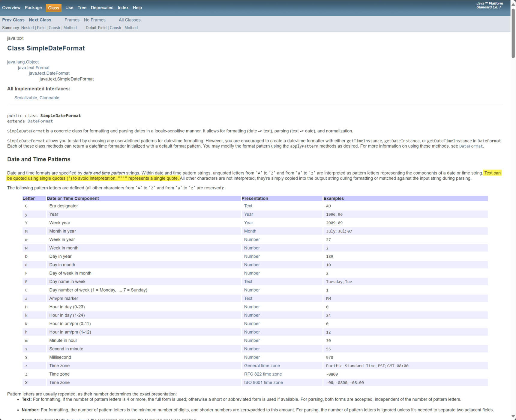Viewport: 516px width, 420px height.
Task: Open Number link for Hour in day (0-23)
Action: tap(252, 307)
